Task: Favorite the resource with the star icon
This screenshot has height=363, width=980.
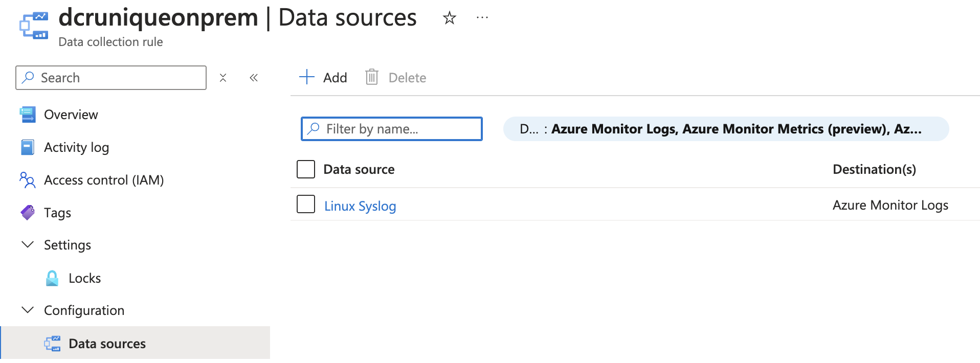Action: pos(449,18)
